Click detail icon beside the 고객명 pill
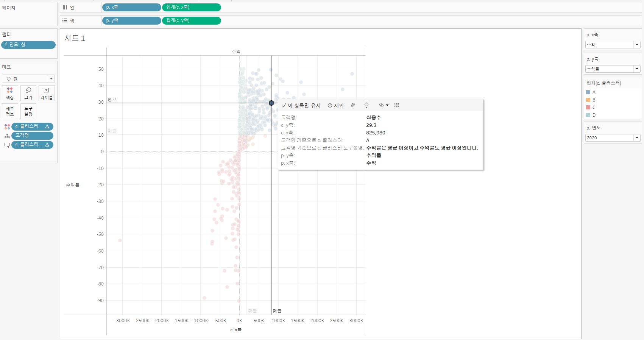 pyautogui.click(x=7, y=136)
